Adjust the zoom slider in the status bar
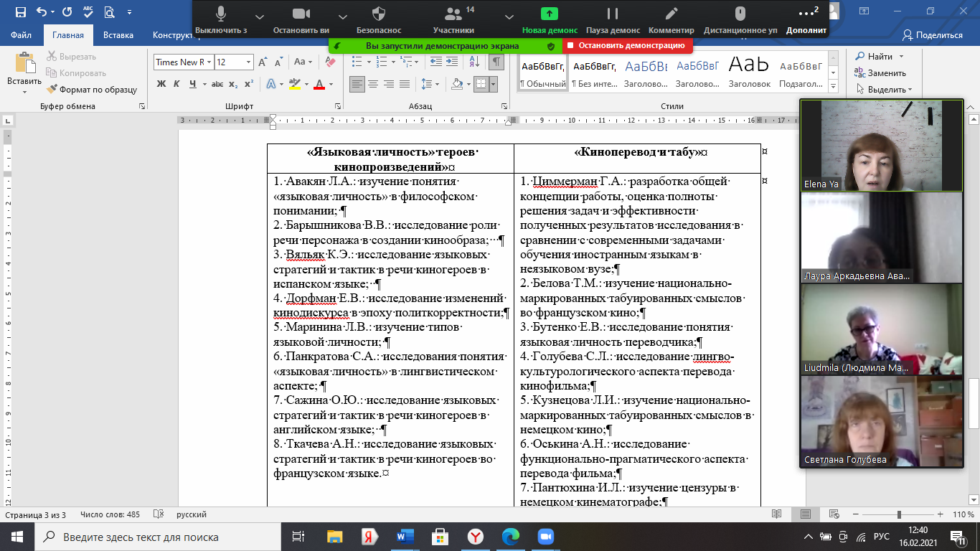Image resolution: width=980 pixels, height=551 pixels. coord(899,514)
